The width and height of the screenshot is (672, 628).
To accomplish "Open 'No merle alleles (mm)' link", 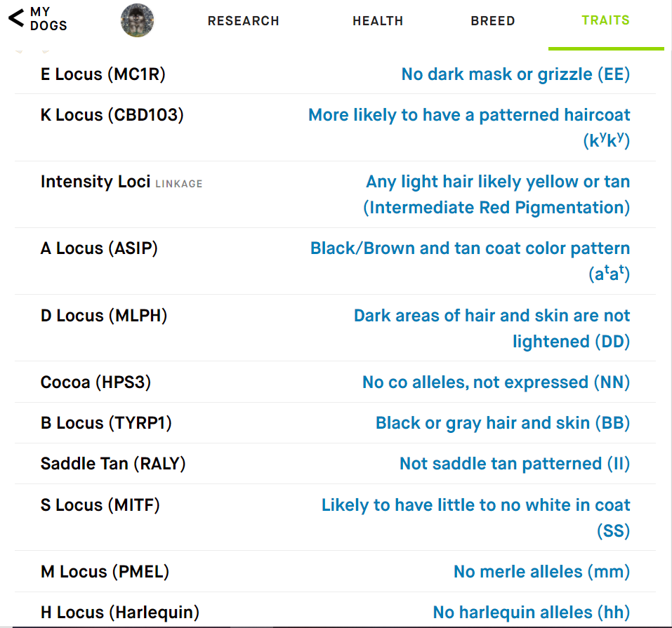I will (541, 571).
